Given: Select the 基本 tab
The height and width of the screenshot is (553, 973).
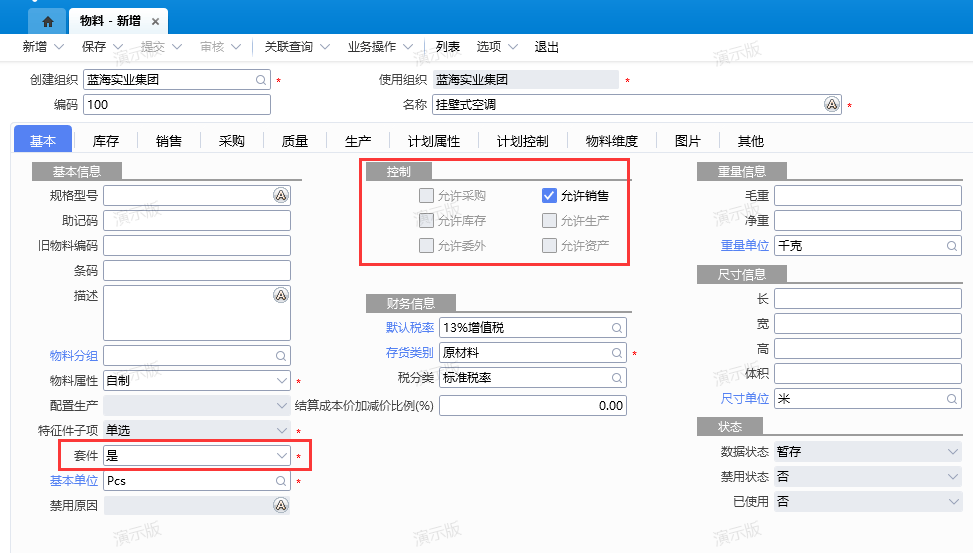Looking at the screenshot, I should click(x=43, y=140).
